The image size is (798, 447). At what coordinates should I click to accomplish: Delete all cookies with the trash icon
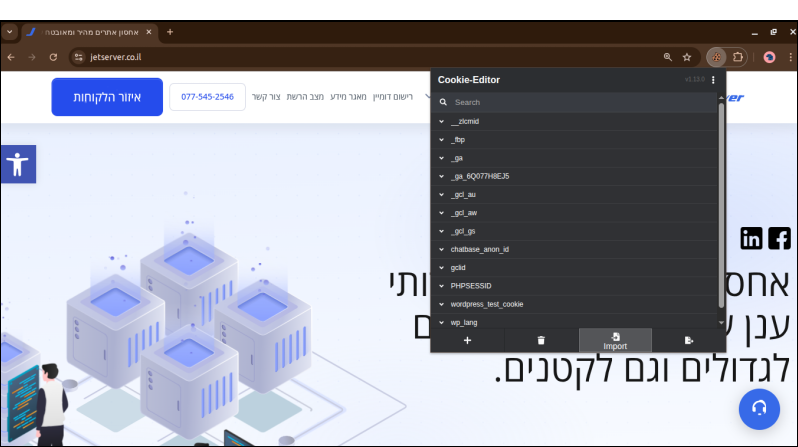541,340
